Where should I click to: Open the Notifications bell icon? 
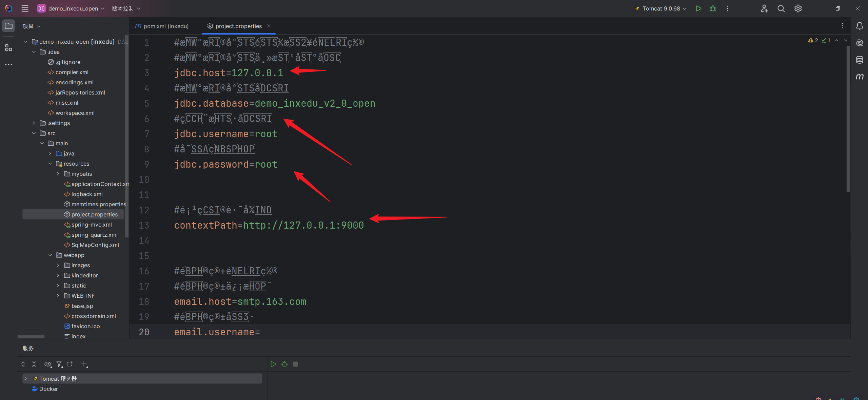(860, 26)
